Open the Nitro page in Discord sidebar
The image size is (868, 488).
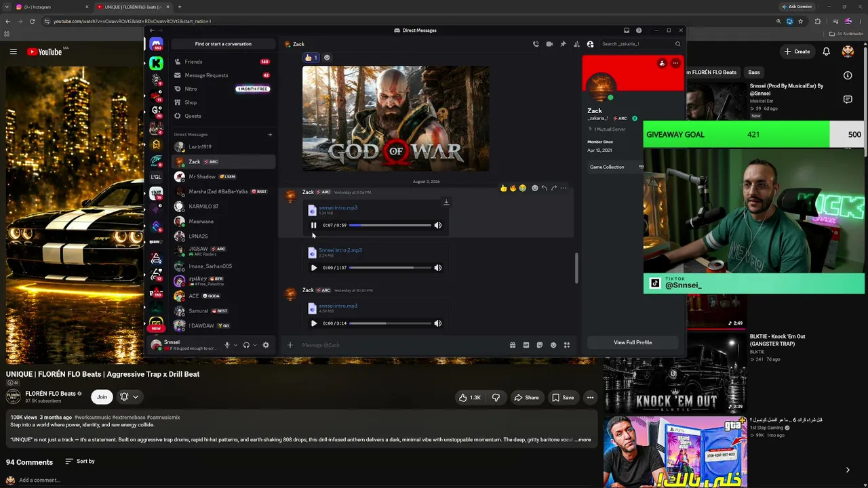[x=222, y=89]
